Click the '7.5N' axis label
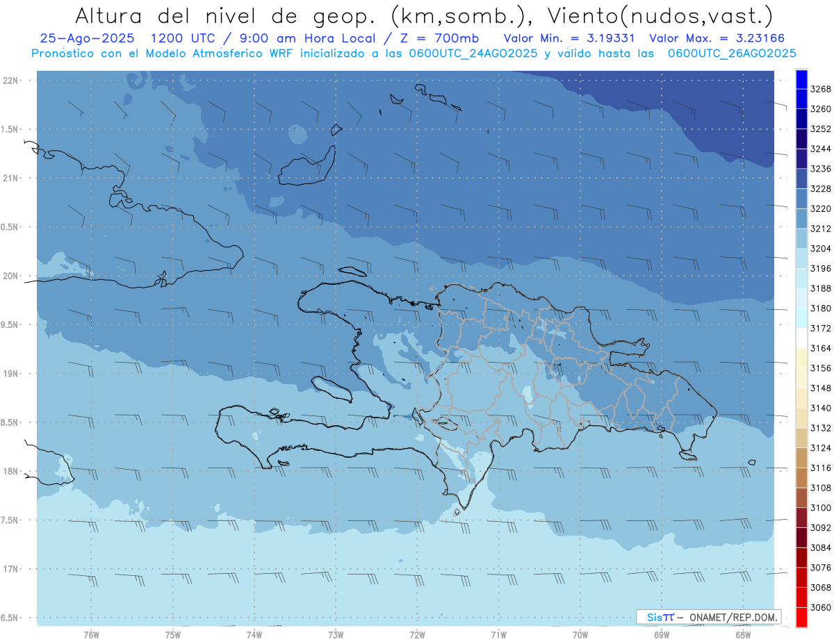Viewport: 834px width, 644px height. [10, 520]
